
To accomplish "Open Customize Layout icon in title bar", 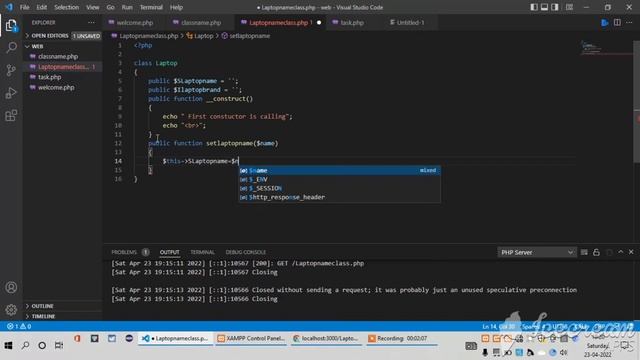I will click(569, 7).
